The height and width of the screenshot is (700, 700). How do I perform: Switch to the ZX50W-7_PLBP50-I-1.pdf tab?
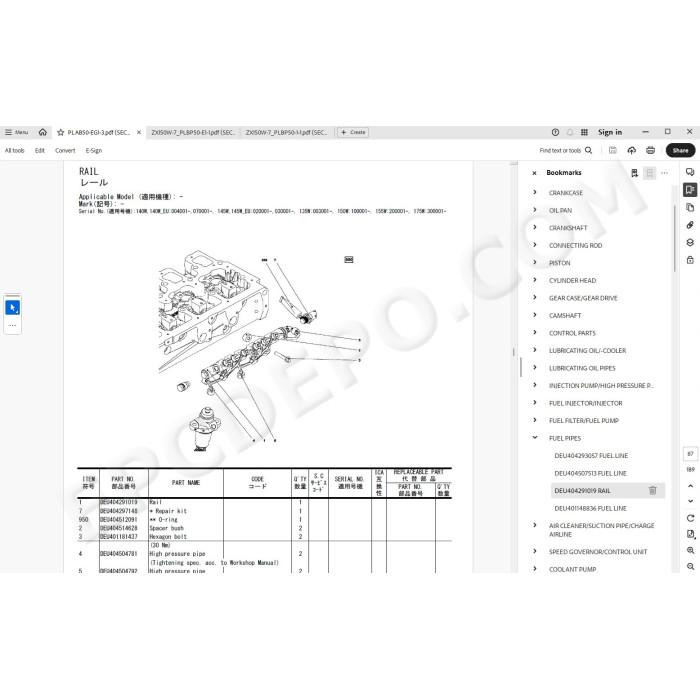286,133
